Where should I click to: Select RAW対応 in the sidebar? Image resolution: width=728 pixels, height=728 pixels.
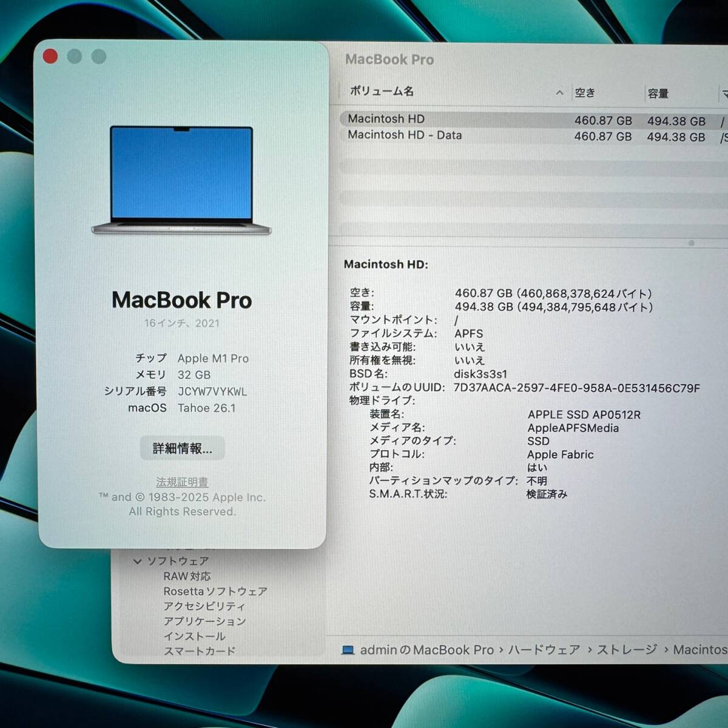click(x=187, y=576)
